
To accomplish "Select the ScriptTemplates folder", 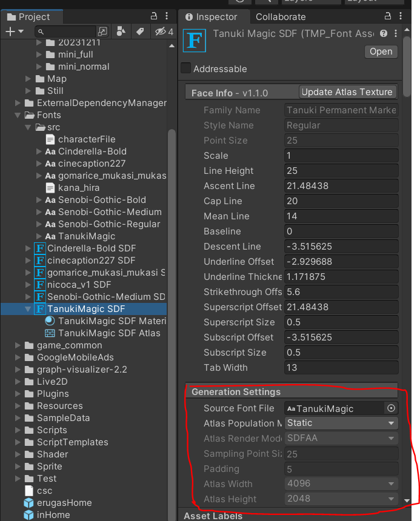I will pos(67,442).
